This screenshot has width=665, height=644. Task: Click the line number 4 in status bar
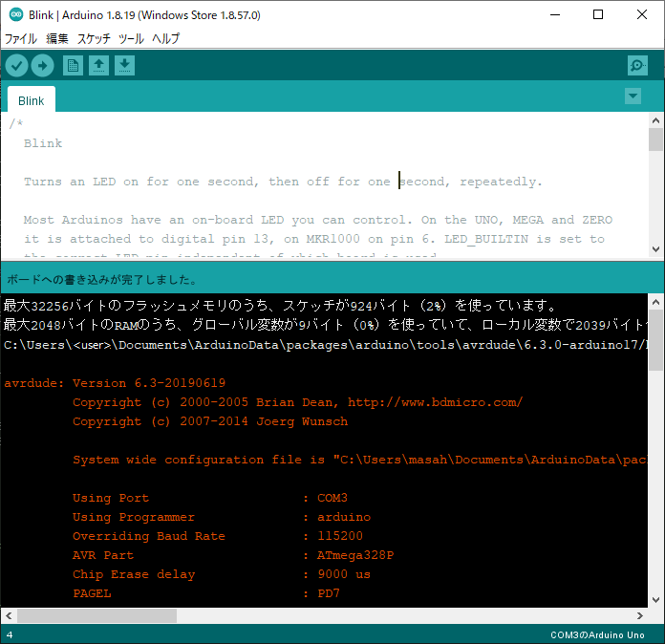10,635
